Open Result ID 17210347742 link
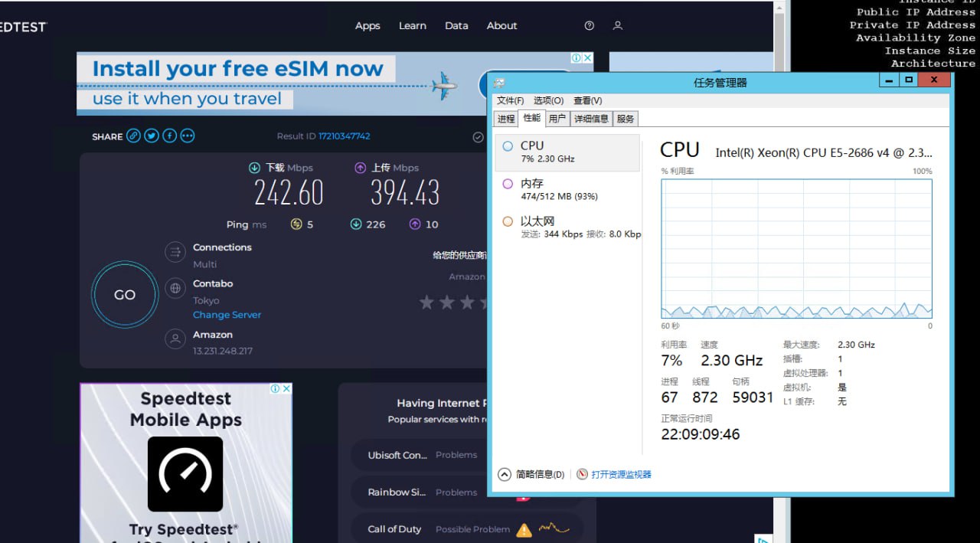Image resolution: width=980 pixels, height=543 pixels. (344, 136)
